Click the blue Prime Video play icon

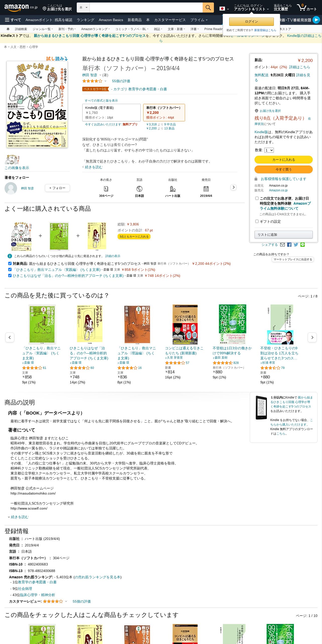[316, 20]
